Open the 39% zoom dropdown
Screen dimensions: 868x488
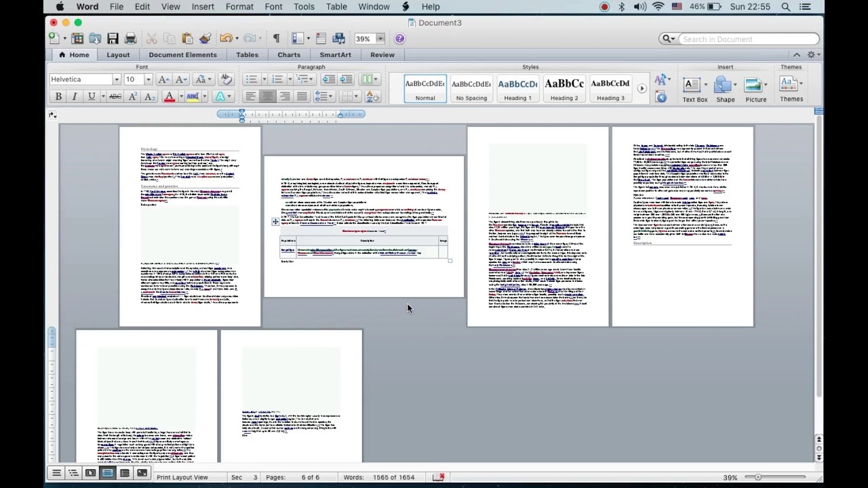[x=380, y=39]
